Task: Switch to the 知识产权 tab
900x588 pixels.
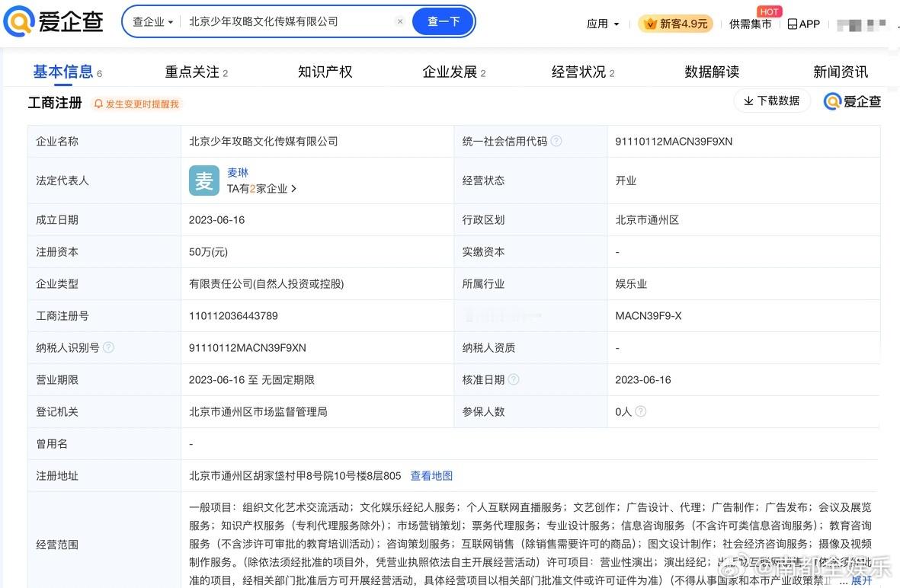Action: 325,72
